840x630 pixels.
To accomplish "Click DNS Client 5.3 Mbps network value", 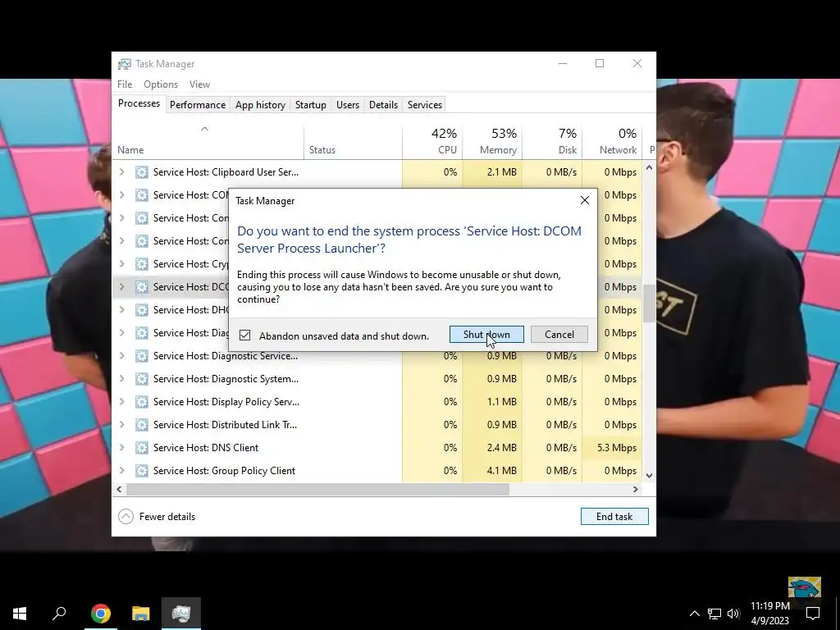I will (x=617, y=447).
